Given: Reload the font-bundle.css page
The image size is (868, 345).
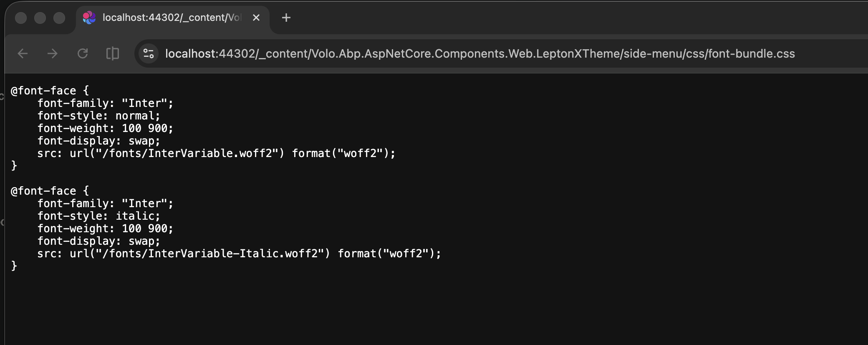Looking at the screenshot, I should click(83, 53).
